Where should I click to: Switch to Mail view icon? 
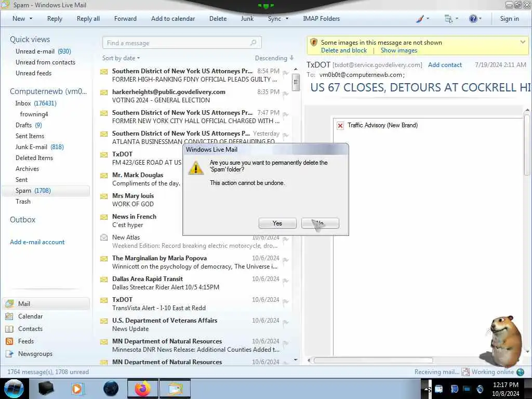[9, 303]
